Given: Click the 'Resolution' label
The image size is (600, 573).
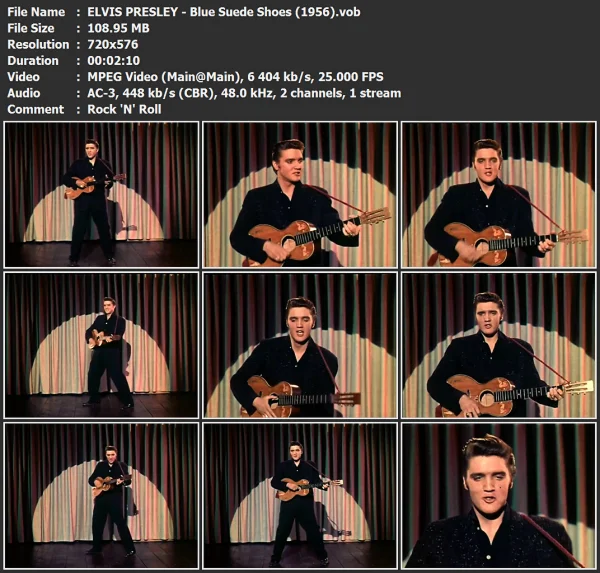Looking at the screenshot, I should [38, 44].
